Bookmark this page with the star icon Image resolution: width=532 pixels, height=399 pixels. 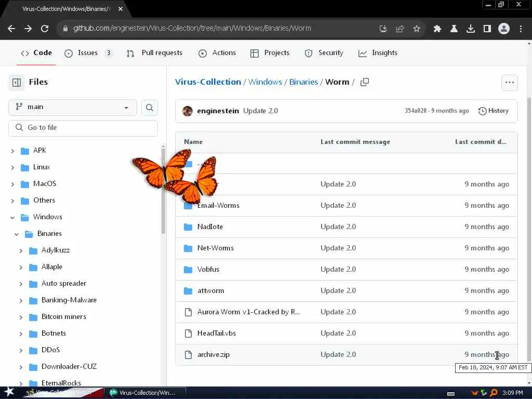pyautogui.click(x=416, y=29)
